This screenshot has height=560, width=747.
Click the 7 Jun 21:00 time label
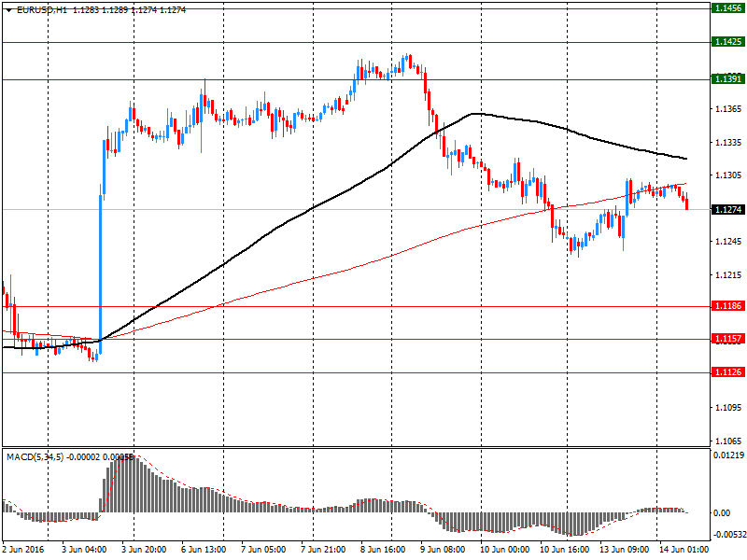pyautogui.click(x=323, y=550)
